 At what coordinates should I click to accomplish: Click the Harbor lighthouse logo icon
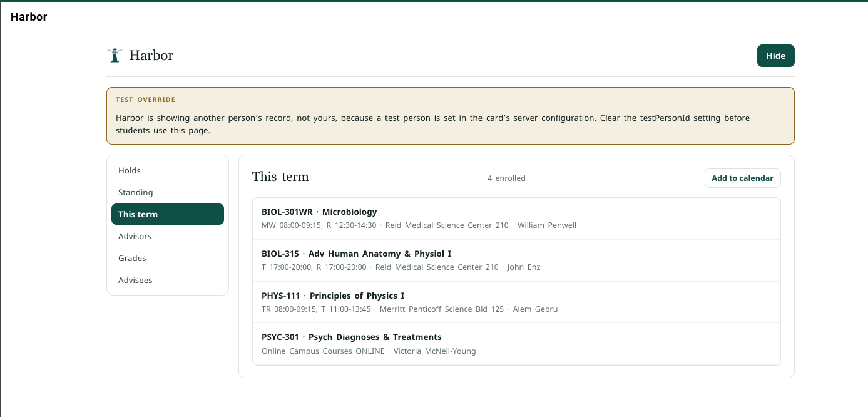(x=115, y=55)
